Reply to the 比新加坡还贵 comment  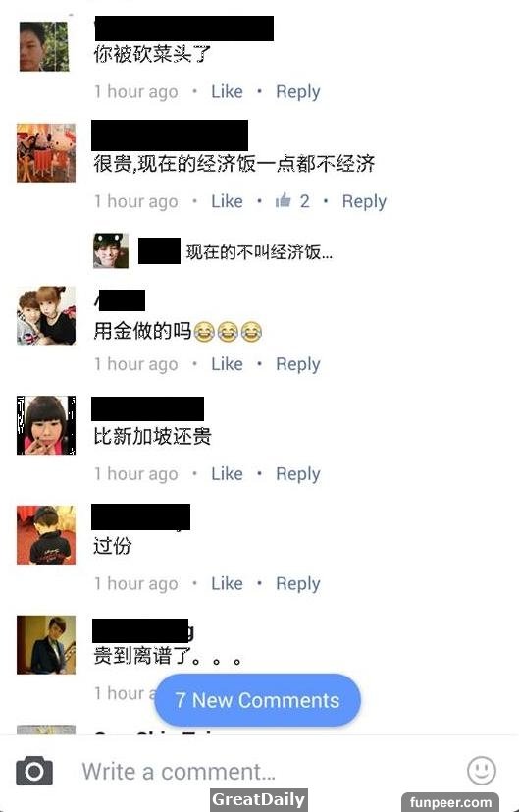pos(298,474)
